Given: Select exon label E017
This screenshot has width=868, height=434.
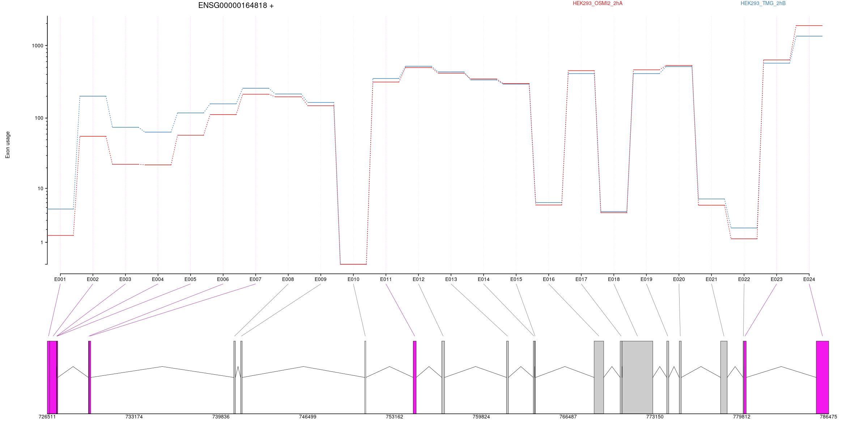Looking at the screenshot, I should click(x=581, y=279).
